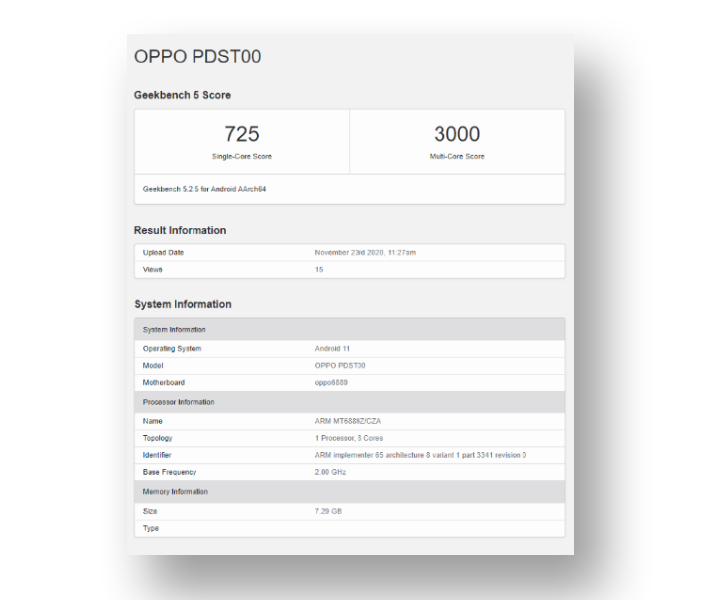728x600 pixels.
Task: Select the OPPO PDST00 model value in table
Action: point(340,365)
